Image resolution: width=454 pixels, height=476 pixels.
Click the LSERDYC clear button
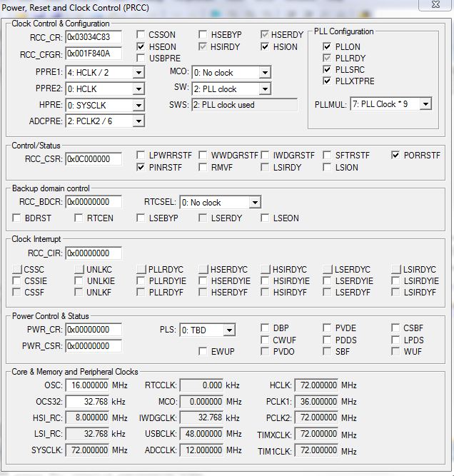tap(328, 269)
